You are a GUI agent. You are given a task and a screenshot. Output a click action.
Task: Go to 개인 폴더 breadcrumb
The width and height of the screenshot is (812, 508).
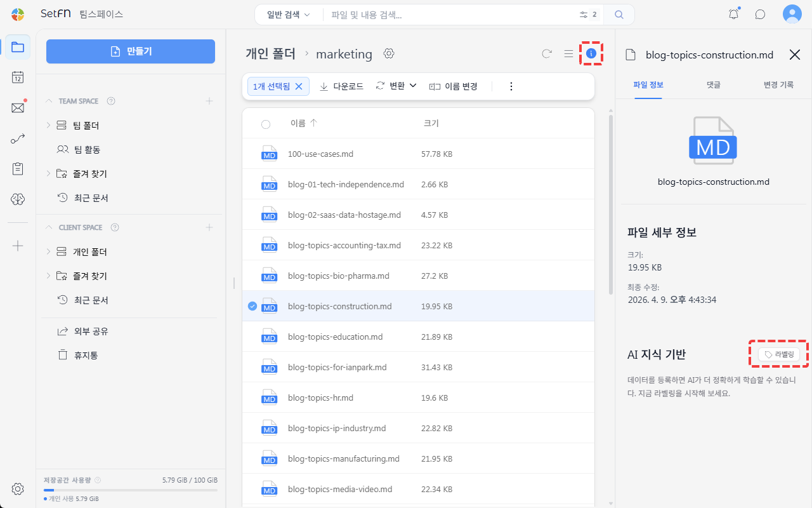pos(270,54)
